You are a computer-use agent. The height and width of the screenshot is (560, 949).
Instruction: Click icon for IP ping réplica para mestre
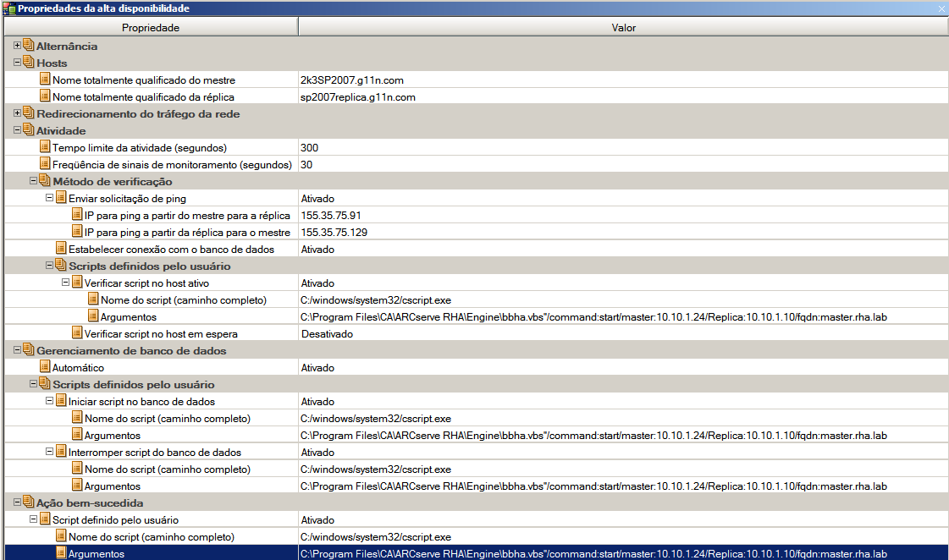[77, 232]
